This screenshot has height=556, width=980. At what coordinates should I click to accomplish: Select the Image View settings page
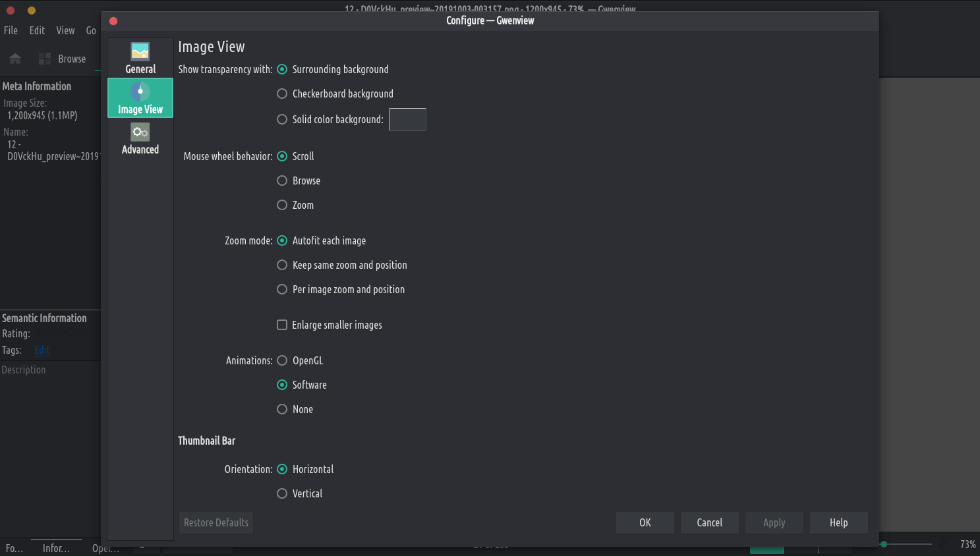tap(140, 98)
